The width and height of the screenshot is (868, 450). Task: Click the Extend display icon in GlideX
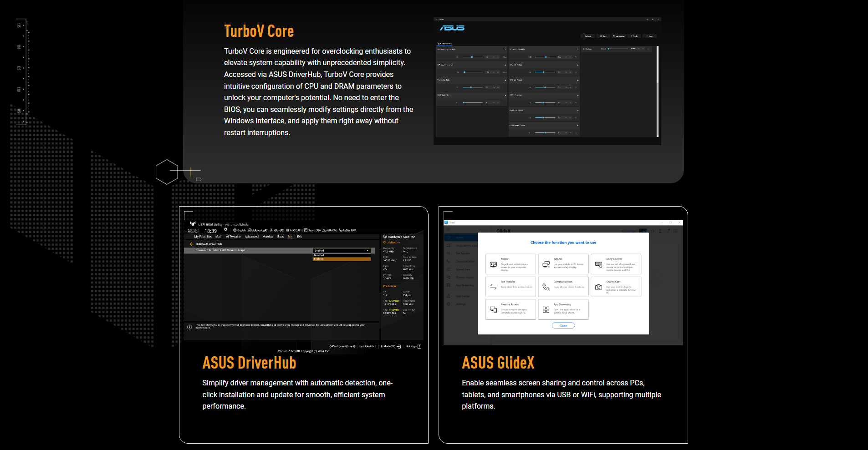(x=546, y=264)
